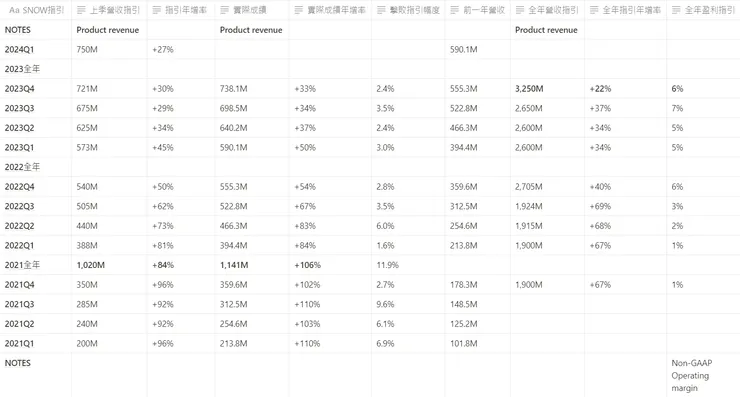Select the 2023Q4 row title

[19, 89]
